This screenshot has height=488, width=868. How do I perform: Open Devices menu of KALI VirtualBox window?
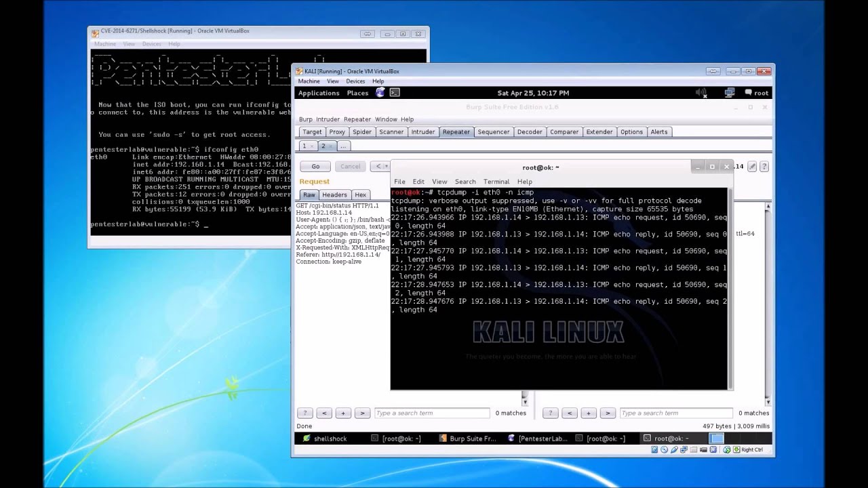point(355,81)
